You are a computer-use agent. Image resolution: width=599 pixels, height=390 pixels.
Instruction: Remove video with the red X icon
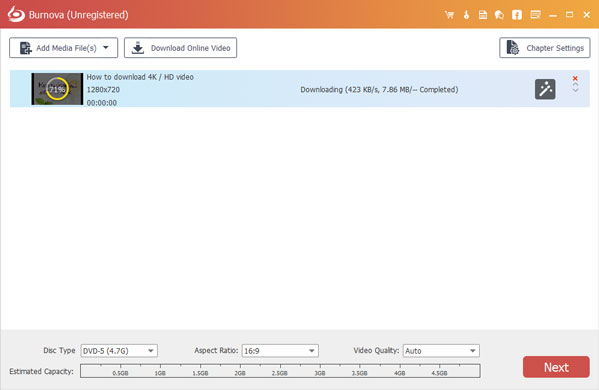pyautogui.click(x=575, y=78)
